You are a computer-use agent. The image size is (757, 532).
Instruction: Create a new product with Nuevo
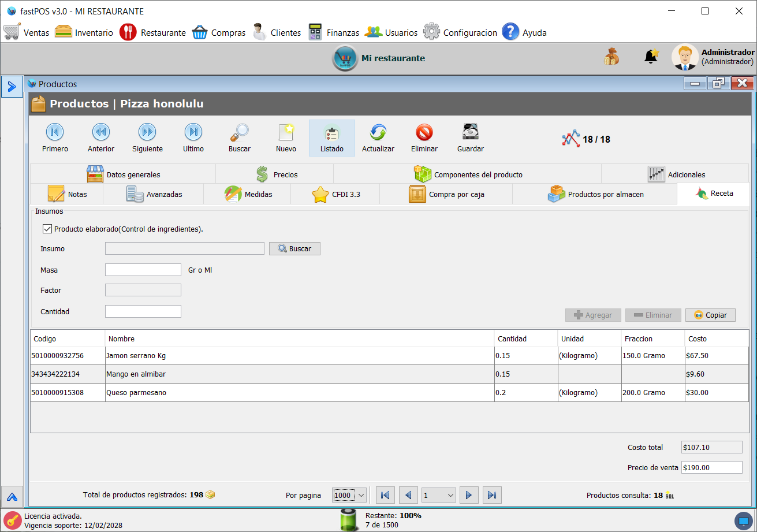coord(286,133)
